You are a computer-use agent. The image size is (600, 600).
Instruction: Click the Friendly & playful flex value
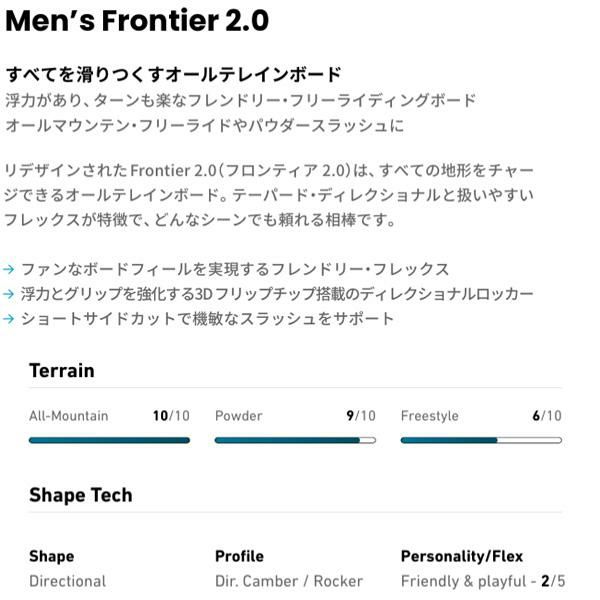point(483,581)
